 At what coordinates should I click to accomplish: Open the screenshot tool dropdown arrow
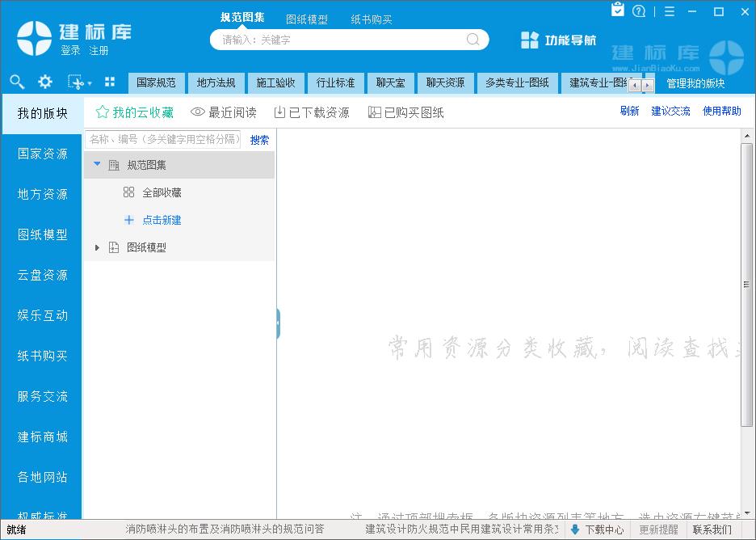(89, 83)
